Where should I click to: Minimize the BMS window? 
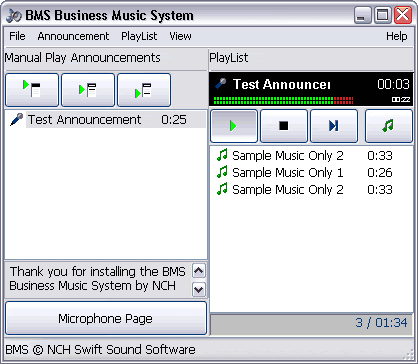(362, 15)
